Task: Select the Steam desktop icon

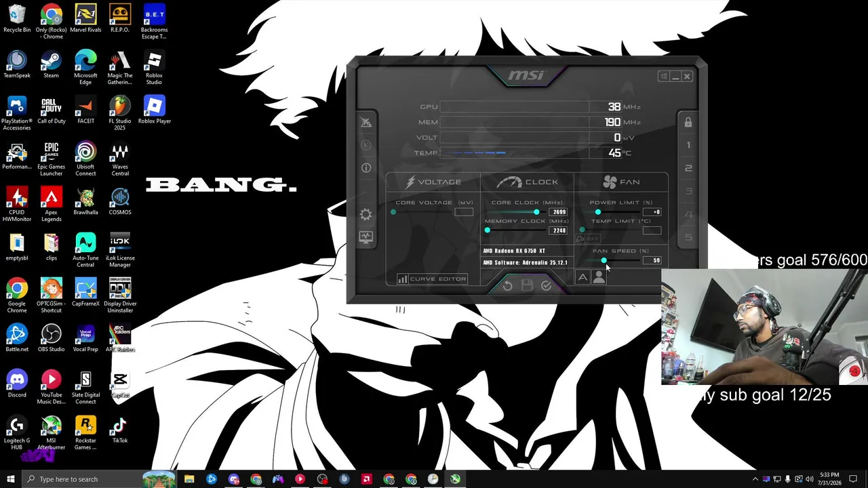Action: tap(51, 64)
